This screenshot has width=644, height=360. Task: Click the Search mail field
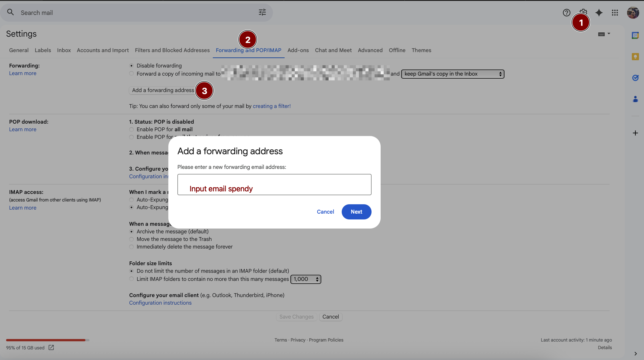[x=136, y=13]
